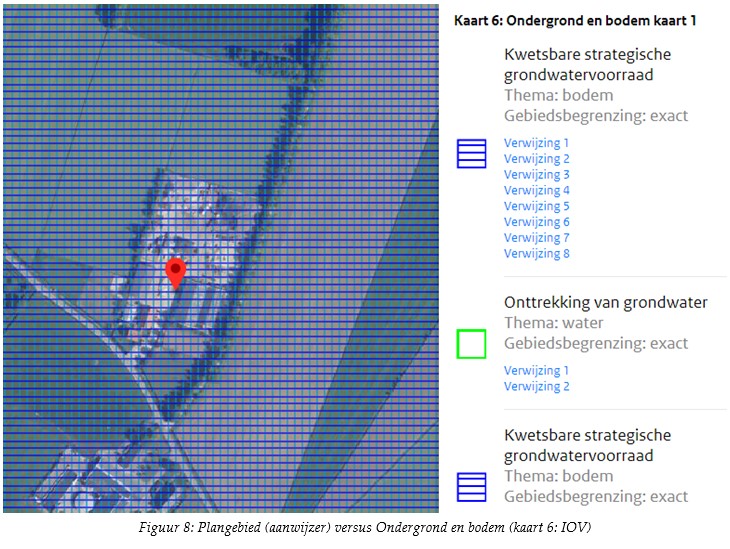Open Verwijzing 7 link

click(536, 238)
